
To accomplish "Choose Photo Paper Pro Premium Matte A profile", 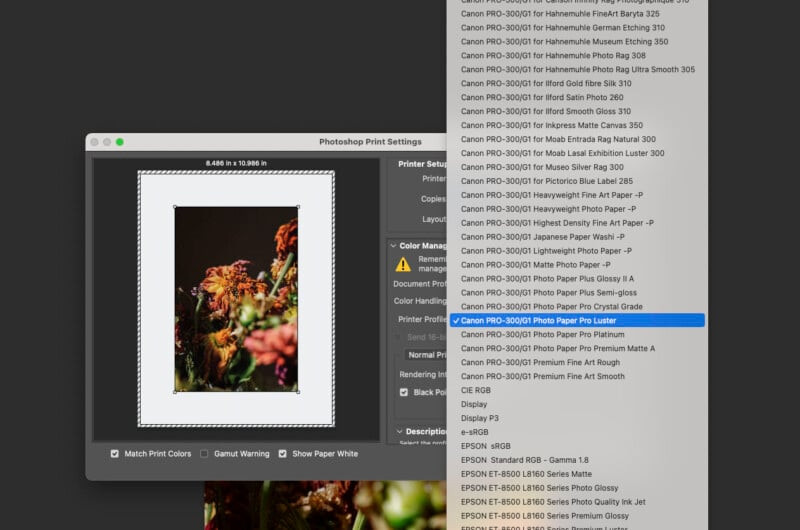I will [x=577, y=348].
